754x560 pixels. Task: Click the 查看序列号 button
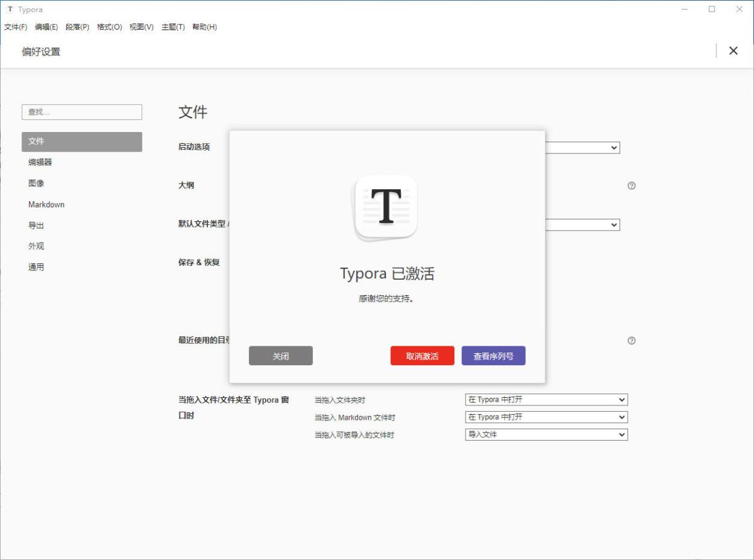click(x=493, y=356)
